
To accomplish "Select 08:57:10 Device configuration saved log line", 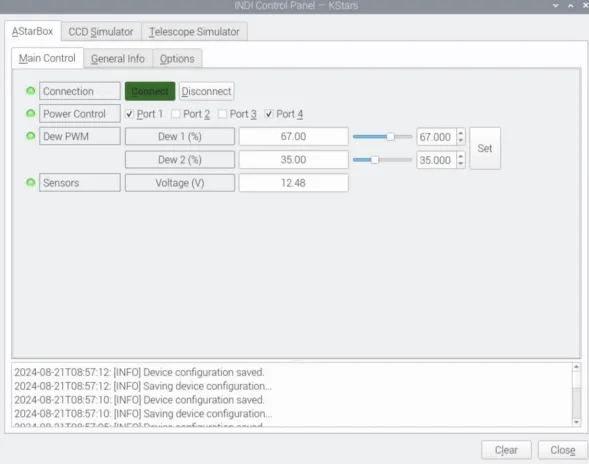I will (139, 400).
